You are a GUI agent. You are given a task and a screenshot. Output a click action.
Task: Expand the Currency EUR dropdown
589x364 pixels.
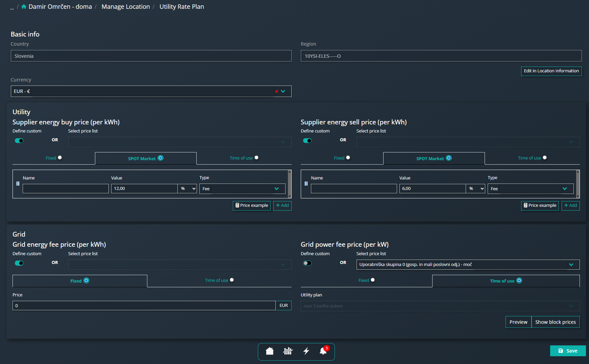[x=283, y=91]
